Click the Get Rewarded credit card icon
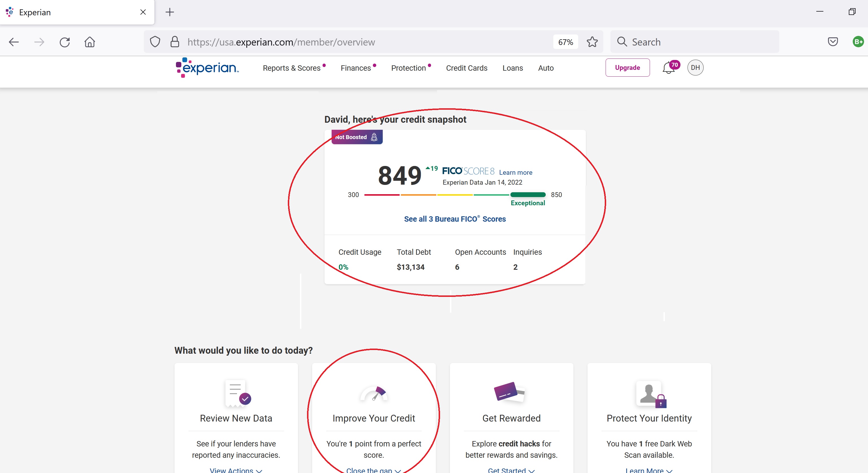Image resolution: width=868 pixels, height=473 pixels. (x=509, y=392)
